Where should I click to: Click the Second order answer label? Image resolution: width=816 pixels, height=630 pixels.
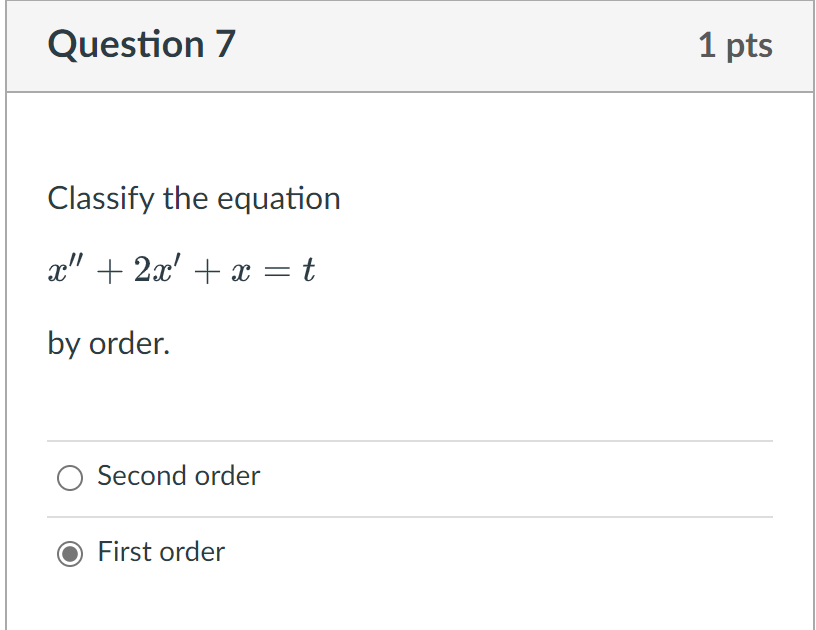178,477
